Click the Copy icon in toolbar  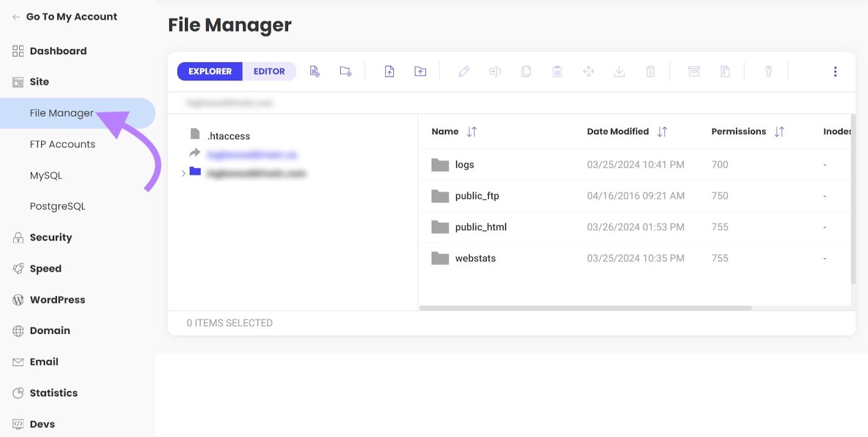526,71
